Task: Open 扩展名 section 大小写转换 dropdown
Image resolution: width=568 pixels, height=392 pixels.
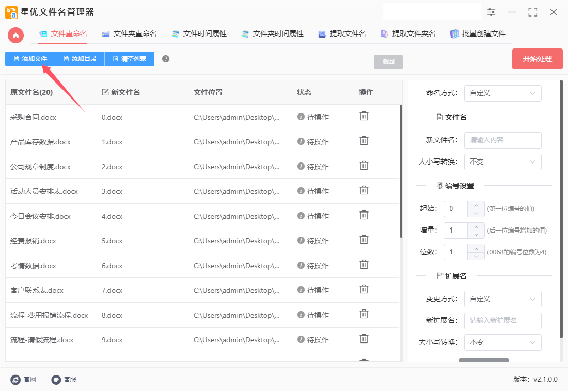Action: tap(502, 342)
